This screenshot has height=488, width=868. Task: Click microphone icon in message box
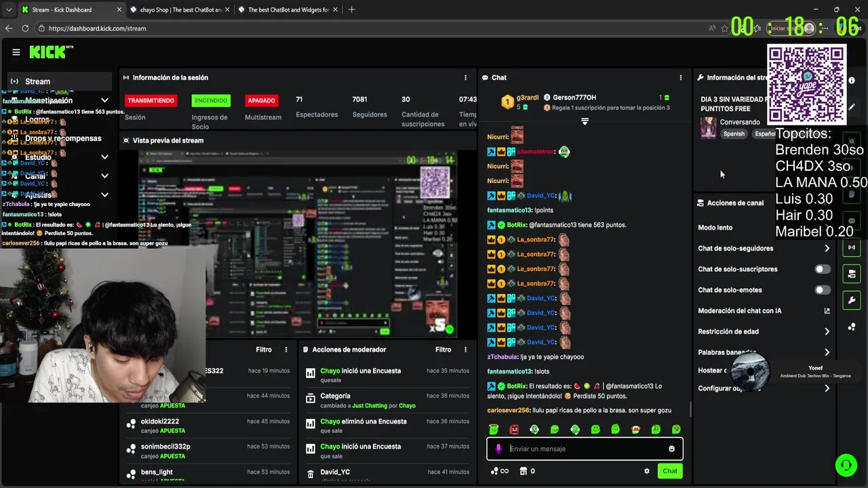[498, 449]
